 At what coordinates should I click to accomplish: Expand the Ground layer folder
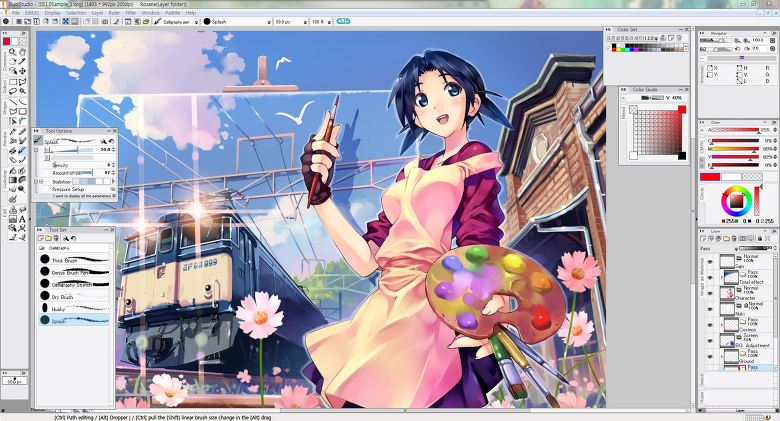722,356
